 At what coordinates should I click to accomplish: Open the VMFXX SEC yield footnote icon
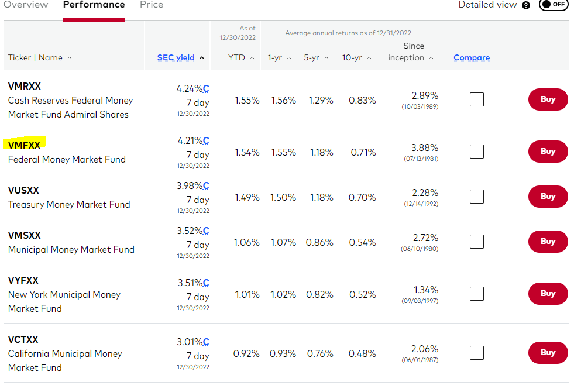[x=206, y=141]
